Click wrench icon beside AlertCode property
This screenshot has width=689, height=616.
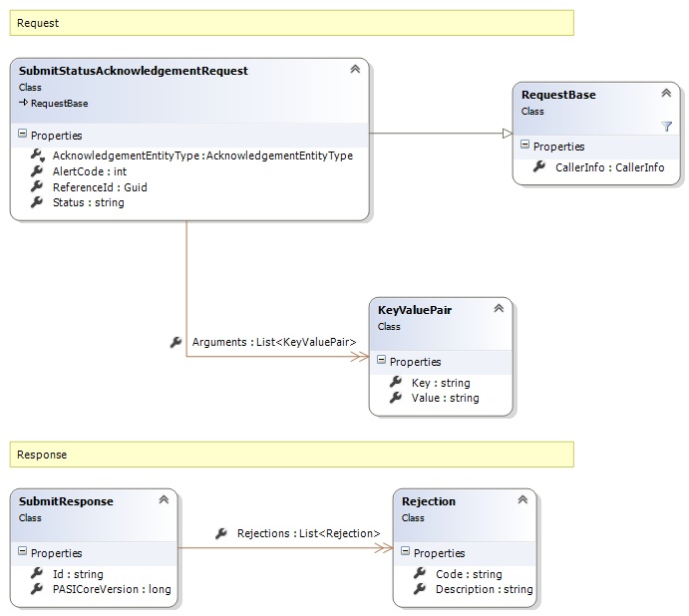(37, 171)
